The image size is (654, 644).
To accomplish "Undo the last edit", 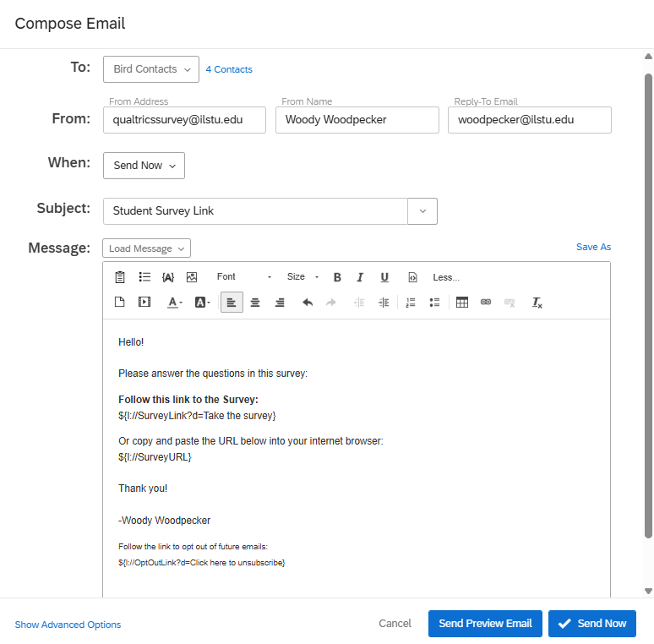I will click(308, 303).
